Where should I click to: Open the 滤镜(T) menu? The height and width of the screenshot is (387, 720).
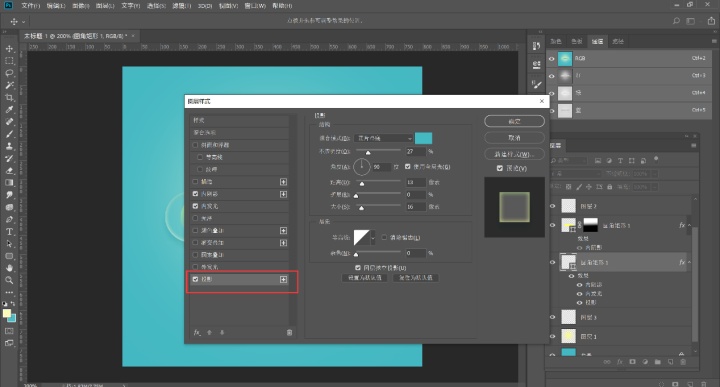coord(181,6)
